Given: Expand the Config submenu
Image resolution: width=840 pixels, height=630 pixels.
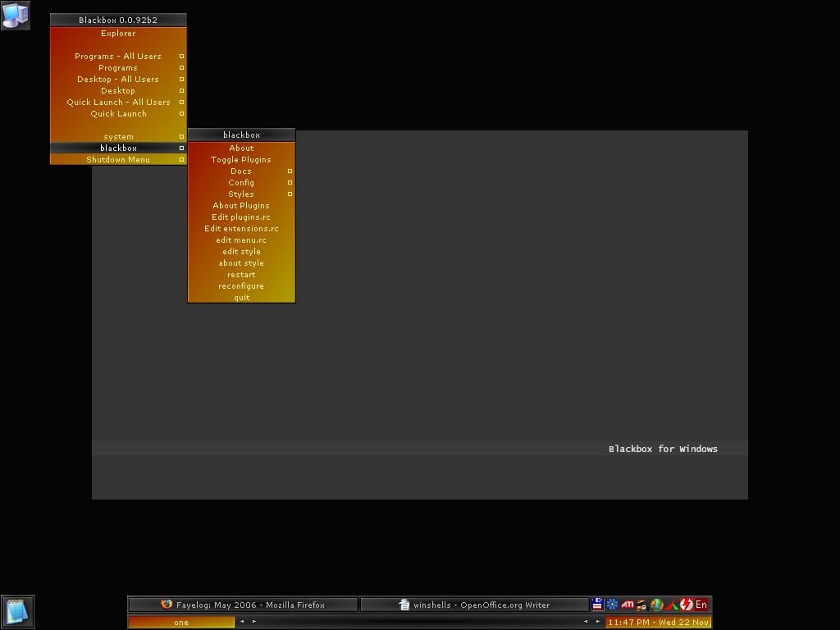Looking at the screenshot, I should [x=242, y=183].
